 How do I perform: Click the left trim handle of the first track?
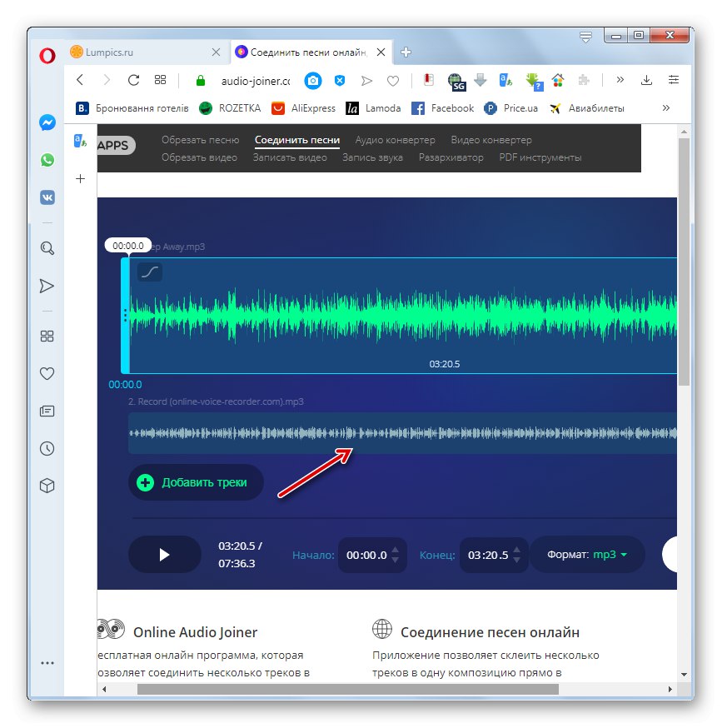pos(126,315)
